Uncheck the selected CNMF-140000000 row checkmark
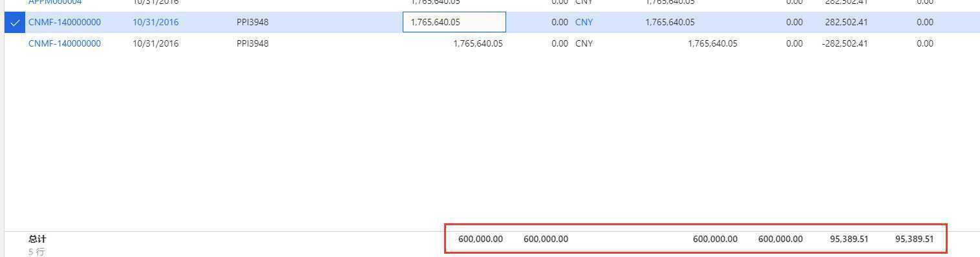This screenshot has height=257, width=980. pos(15,22)
